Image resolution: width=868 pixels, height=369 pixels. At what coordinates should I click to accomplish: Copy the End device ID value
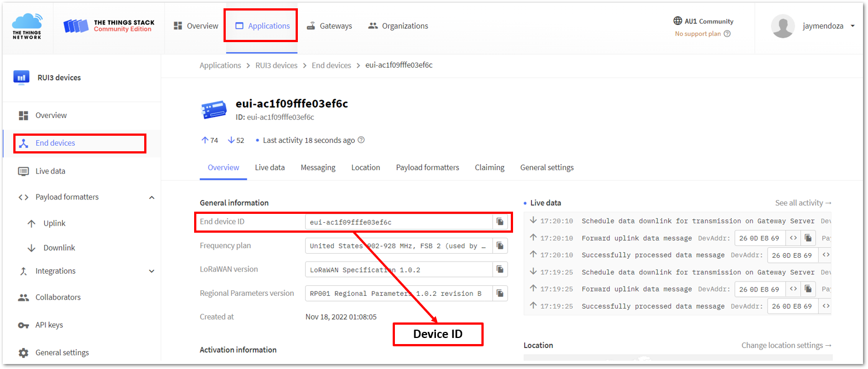pyautogui.click(x=500, y=222)
